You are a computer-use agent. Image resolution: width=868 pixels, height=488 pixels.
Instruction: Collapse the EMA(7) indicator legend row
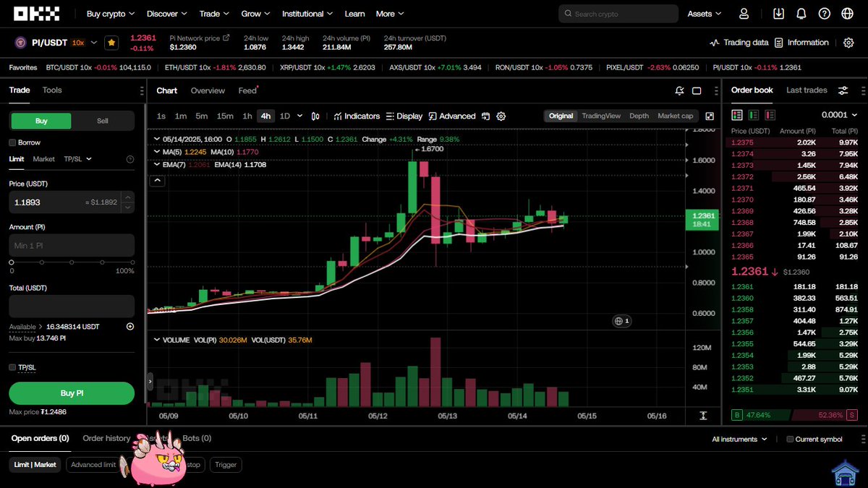coord(157,165)
